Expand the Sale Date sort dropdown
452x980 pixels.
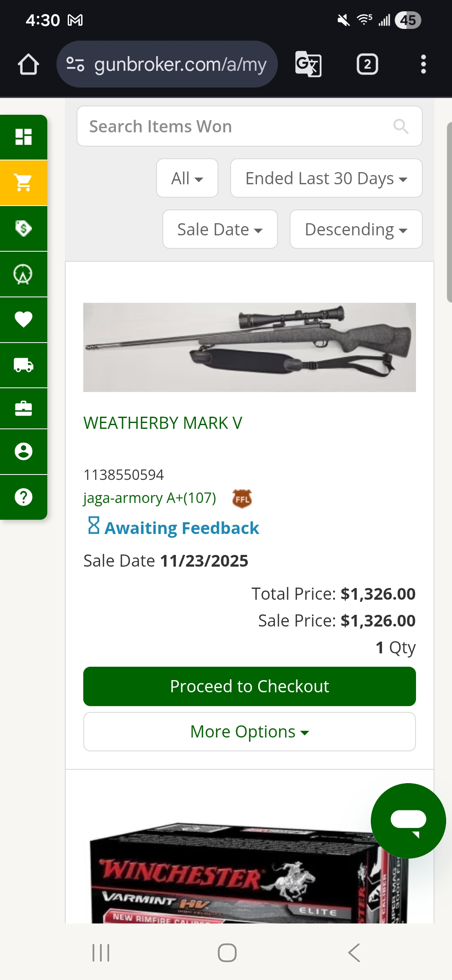click(220, 230)
